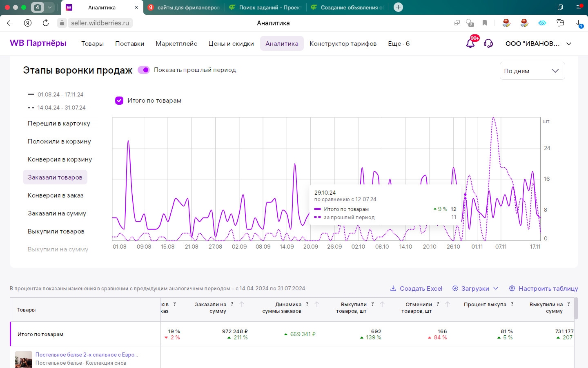This screenshot has height=368, width=588.
Task: Select the Заказали на сумму funnel stage
Action: (x=57, y=213)
